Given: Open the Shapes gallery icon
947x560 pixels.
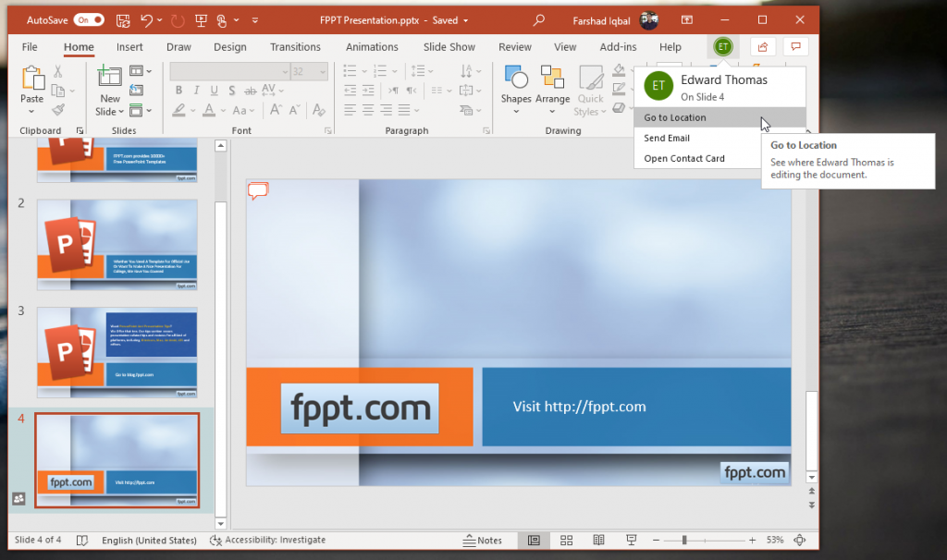Looking at the screenshot, I should (x=515, y=83).
